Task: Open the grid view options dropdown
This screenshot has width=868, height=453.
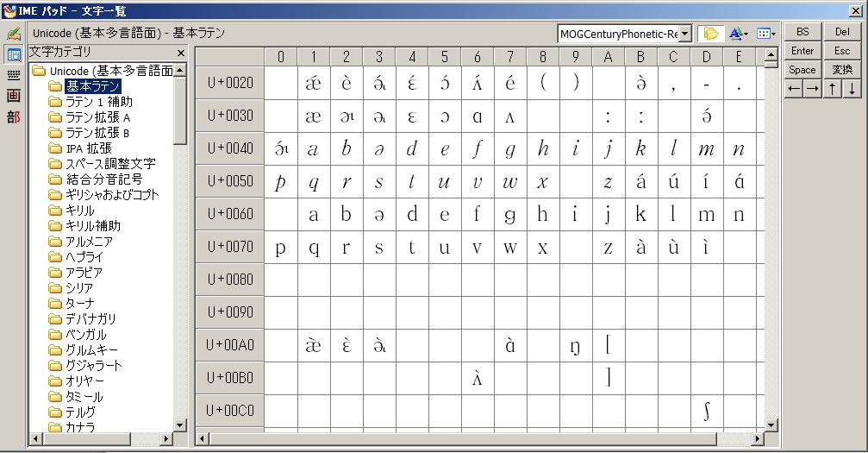Action: coord(765,34)
